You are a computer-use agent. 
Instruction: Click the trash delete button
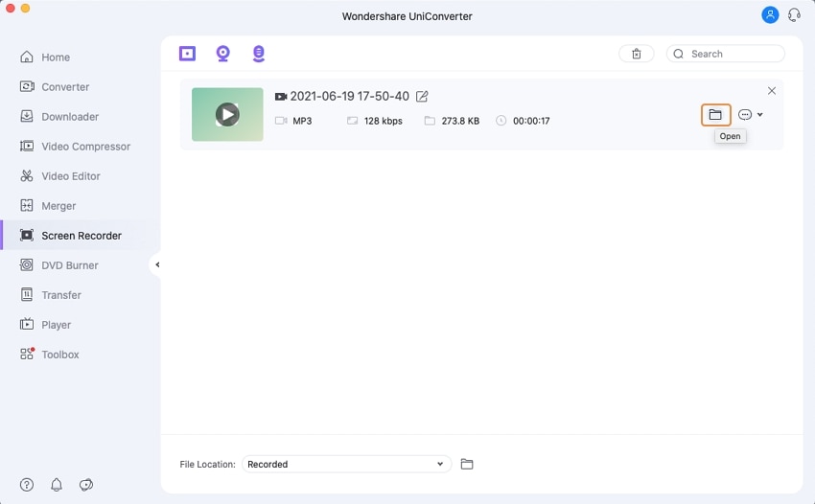pyautogui.click(x=637, y=54)
